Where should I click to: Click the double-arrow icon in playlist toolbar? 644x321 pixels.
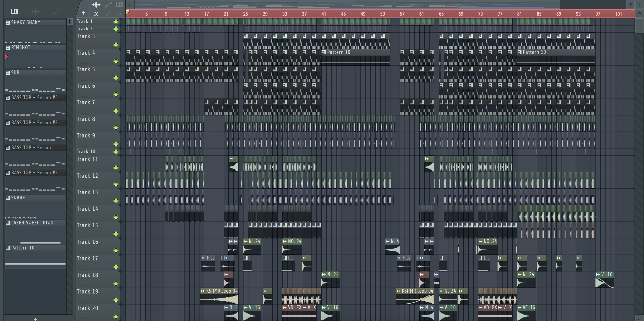point(119,14)
